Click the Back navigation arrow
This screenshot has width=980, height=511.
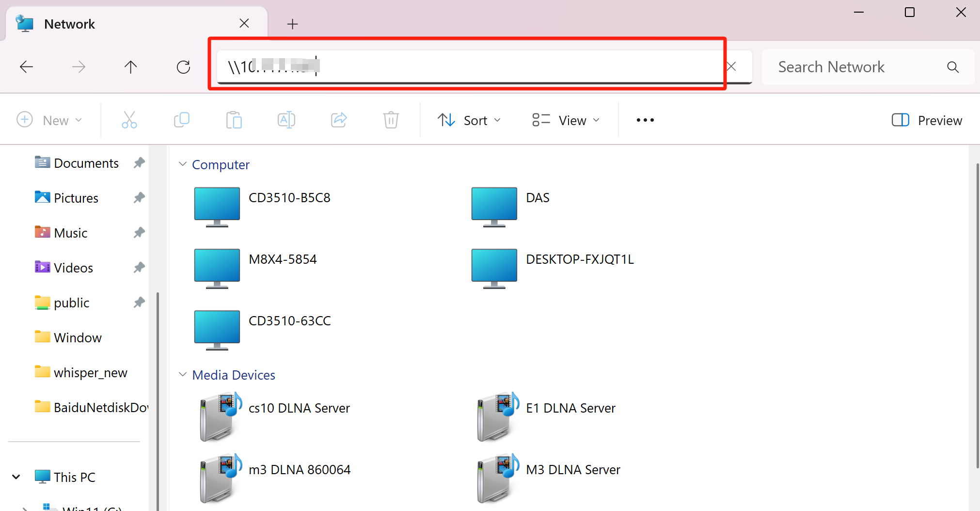(27, 67)
